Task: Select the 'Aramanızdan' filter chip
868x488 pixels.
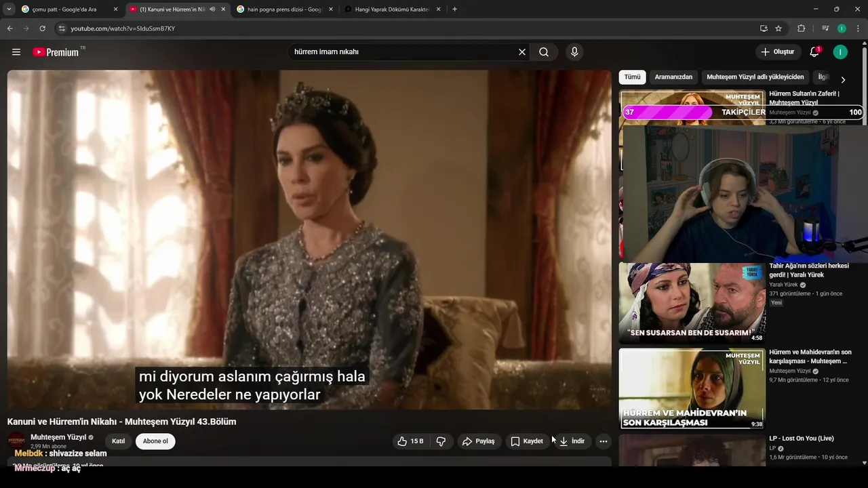Action: pyautogui.click(x=673, y=77)
